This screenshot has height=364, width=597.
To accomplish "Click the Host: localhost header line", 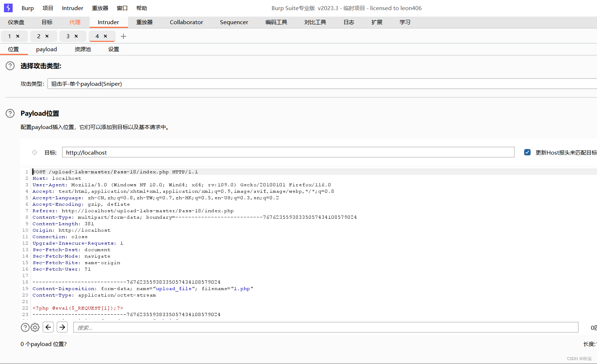I will (x=57, y=178).
